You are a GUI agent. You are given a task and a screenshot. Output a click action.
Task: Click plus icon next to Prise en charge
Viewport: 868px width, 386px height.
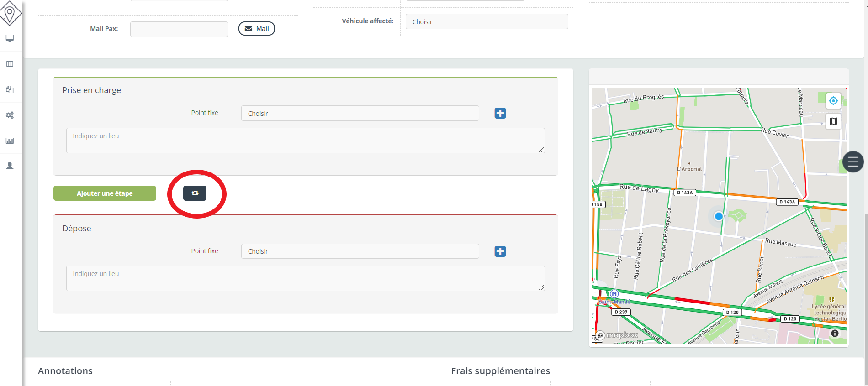pyautogui.click(x=500, y=113)
